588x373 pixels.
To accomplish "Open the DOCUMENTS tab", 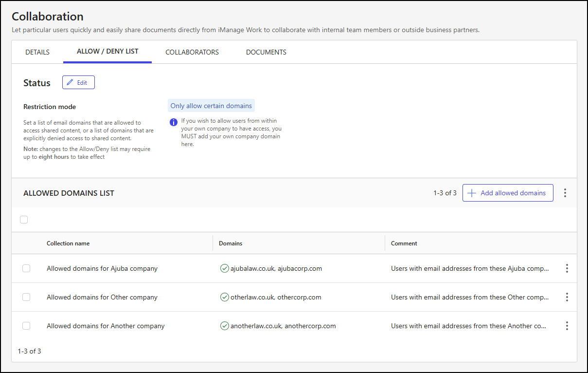I will tap(266, 52).
